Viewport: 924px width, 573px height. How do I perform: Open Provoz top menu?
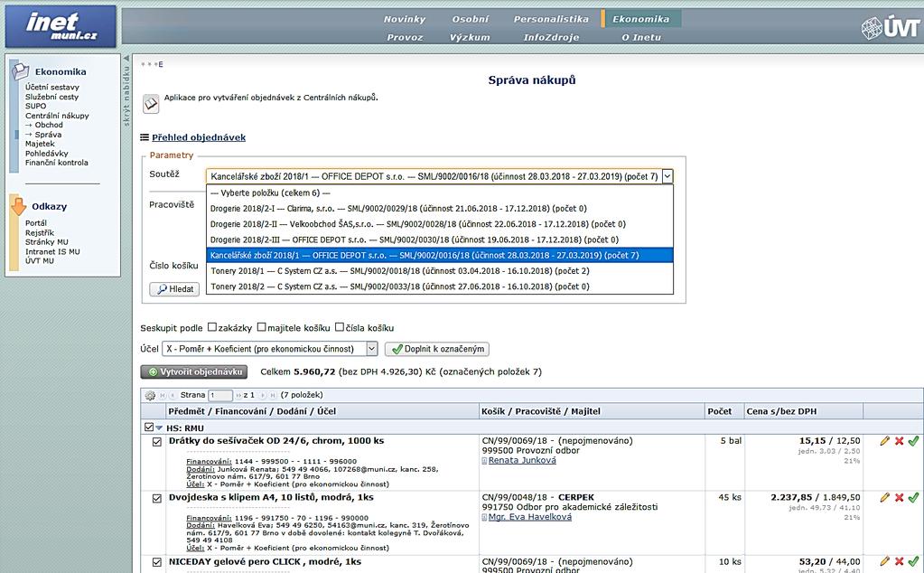405,37
